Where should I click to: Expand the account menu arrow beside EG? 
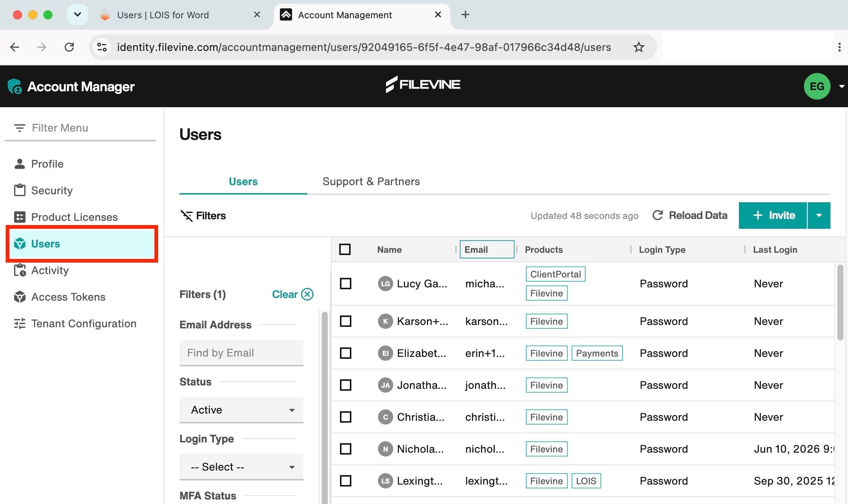[842, 87]
